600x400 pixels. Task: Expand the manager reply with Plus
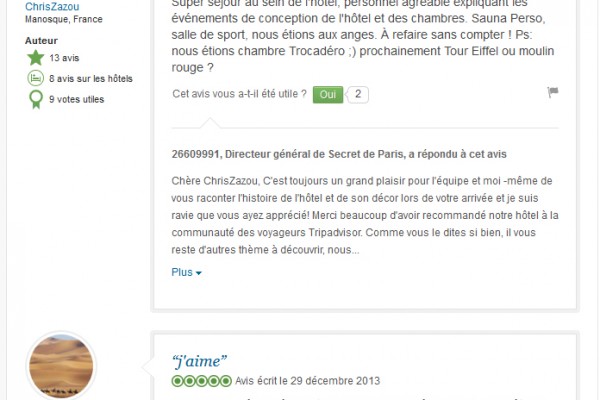pyautogui.click(x=186, y=272)
